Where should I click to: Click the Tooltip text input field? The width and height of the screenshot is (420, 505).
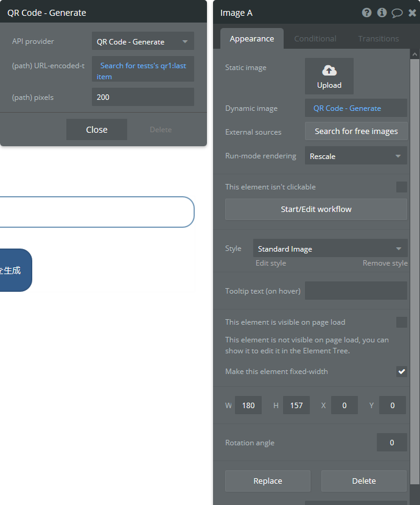[x=356, y=291]
